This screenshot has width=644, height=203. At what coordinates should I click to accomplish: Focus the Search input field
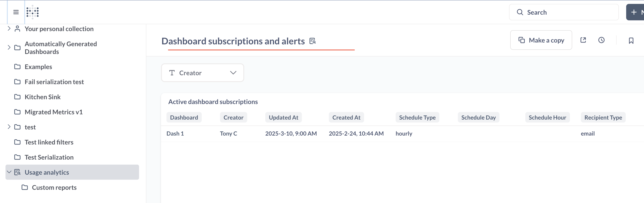pos(564,12)
